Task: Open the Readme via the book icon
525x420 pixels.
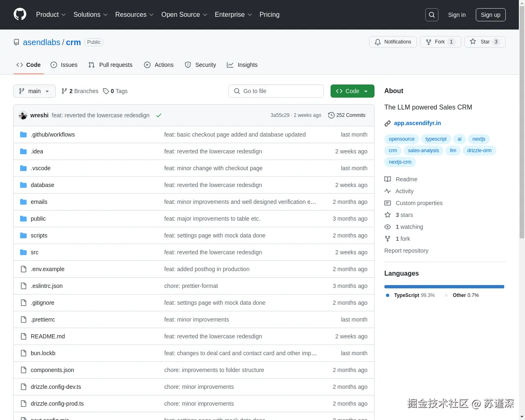Action: point(387,179)
